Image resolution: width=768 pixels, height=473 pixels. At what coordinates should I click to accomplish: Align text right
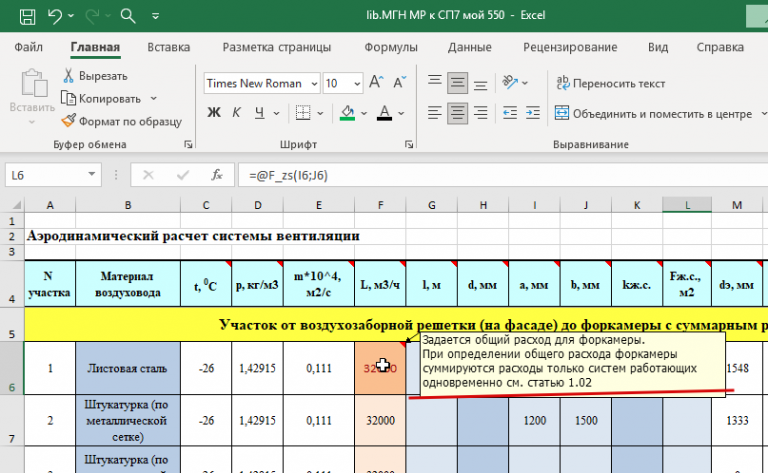coord(480,113)
